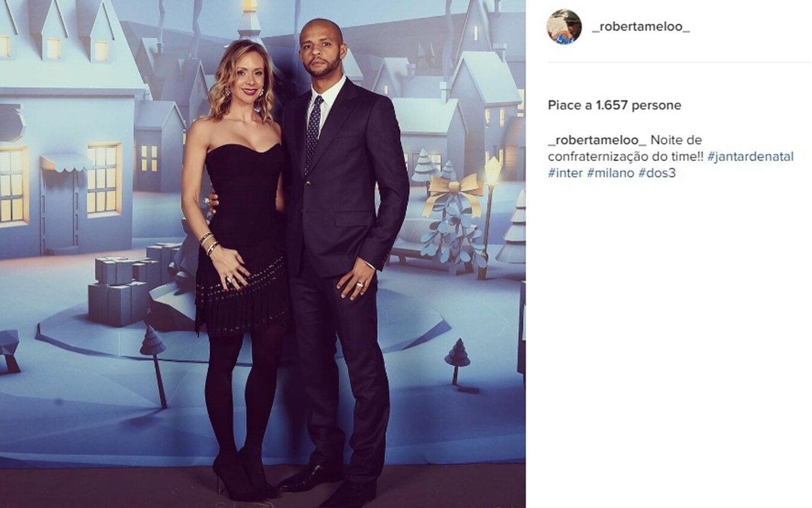Viewport: 812px width, 508px height.
Task: Select the #milano hashtag
Action: [609, 173]
